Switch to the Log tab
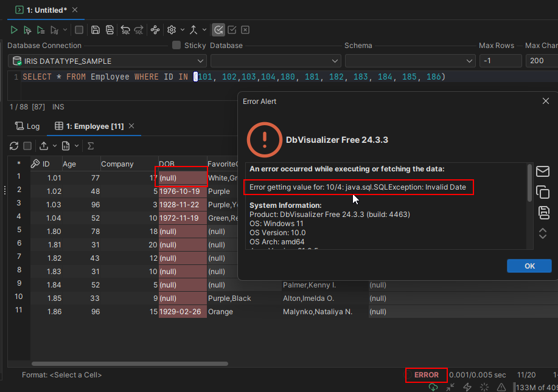Image resolution: width=558 pixels, height=392 pixels. click(x=27, y=126)
